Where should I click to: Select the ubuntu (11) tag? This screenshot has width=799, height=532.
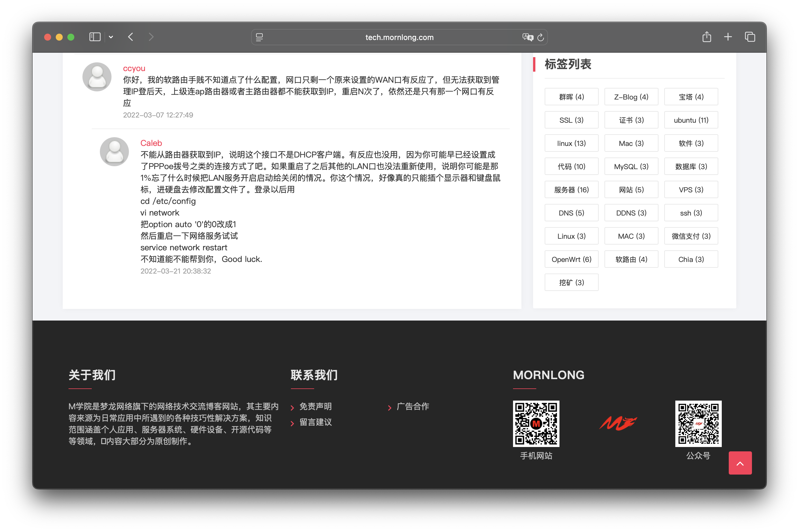tap(691, 120)
